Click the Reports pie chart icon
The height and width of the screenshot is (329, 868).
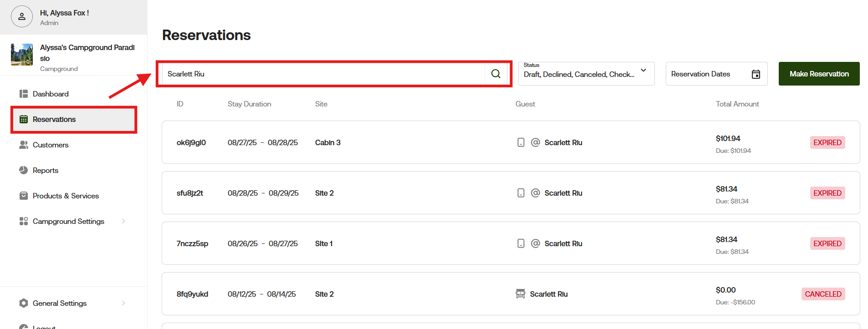pyautogui.click(x=24, y=170)
